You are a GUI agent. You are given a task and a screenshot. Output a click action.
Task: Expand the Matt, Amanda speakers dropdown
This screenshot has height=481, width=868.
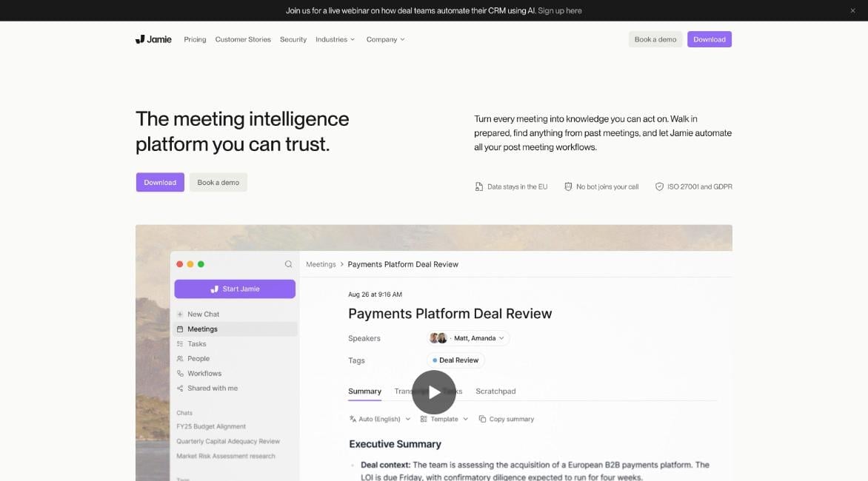(468, 338)
